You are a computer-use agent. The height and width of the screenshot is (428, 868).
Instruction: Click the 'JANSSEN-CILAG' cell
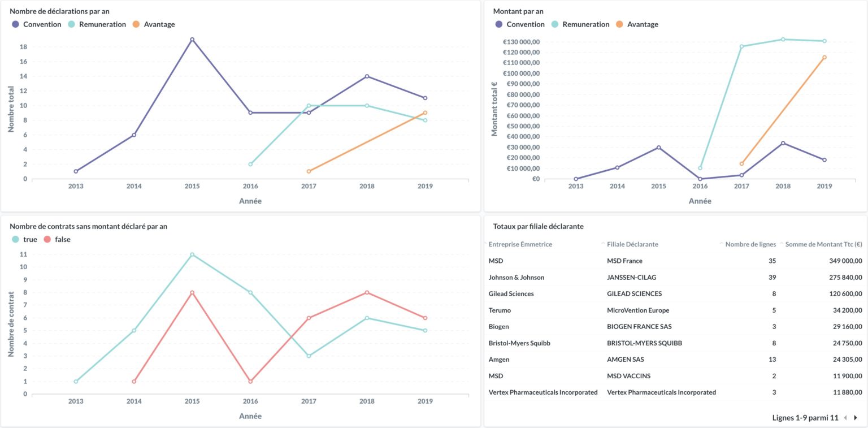[632, 277]
